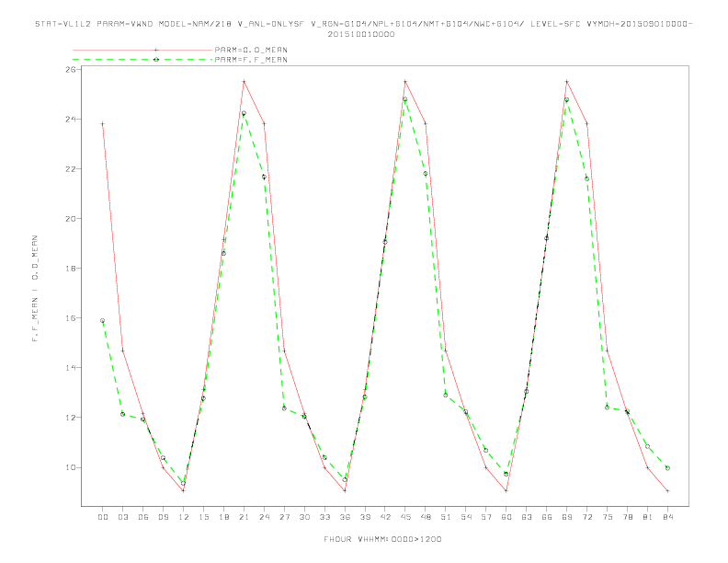Click y-axis tick label 12
Image resolution: width=728 pixels, height=563 pixels.
click(x=71, y=418)
